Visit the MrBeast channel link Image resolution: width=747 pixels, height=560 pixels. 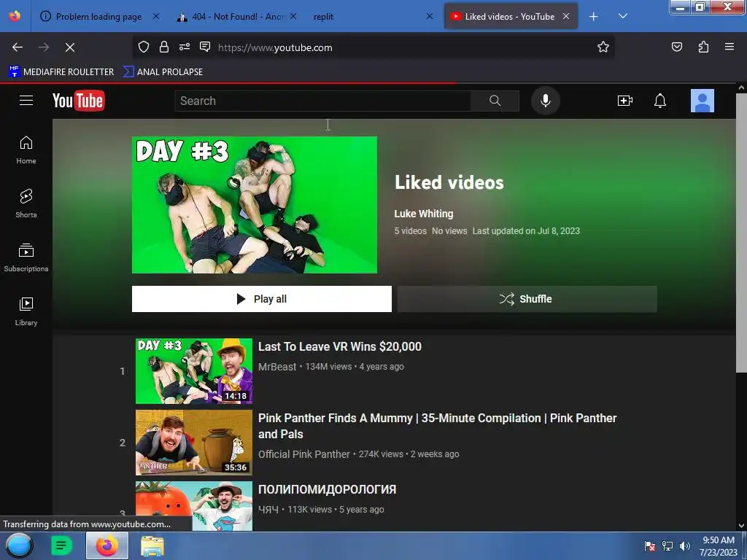(x=277, y=367)
